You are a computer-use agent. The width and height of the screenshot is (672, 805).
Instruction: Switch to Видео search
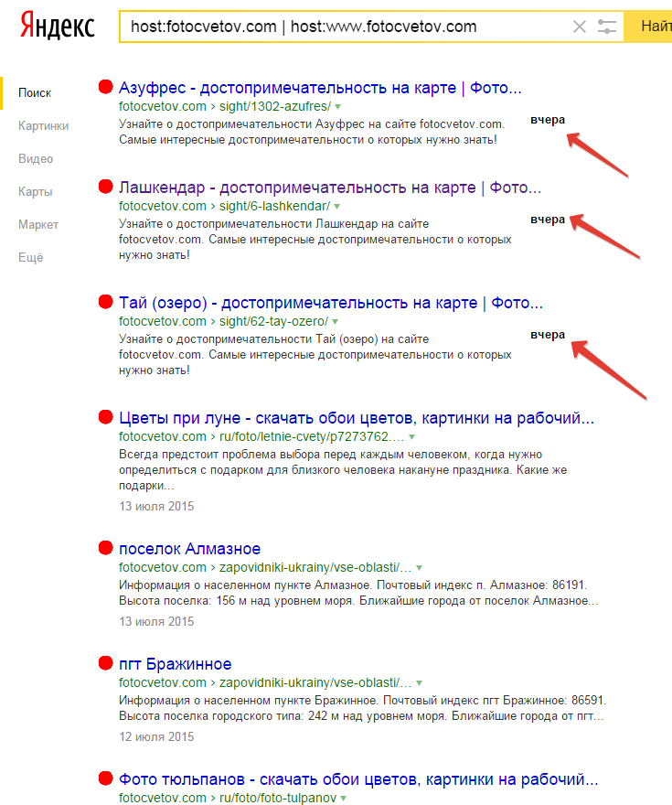[36, 158]
